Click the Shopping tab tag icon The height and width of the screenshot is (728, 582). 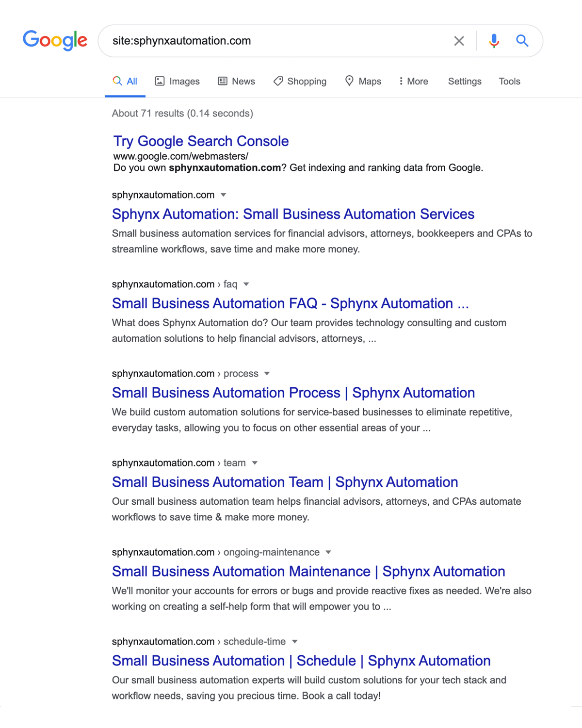(278, 81)
